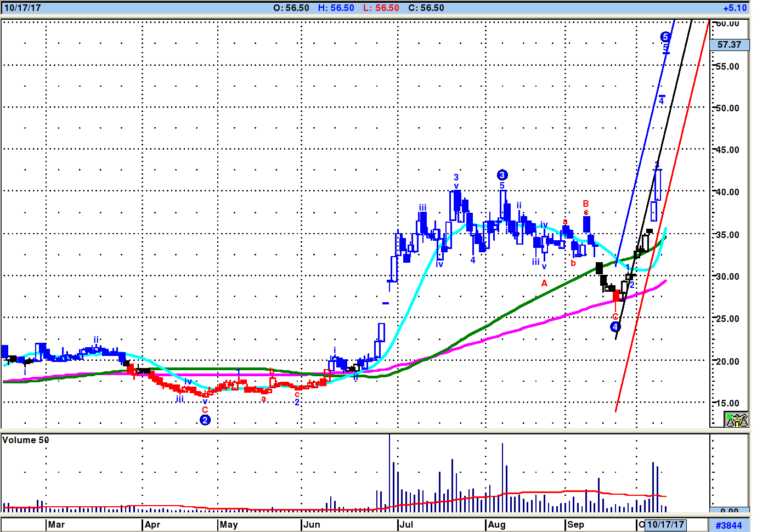Select the circled wave 3 marker
Screen dimensions: 768x532
click(x=502, y=175)
